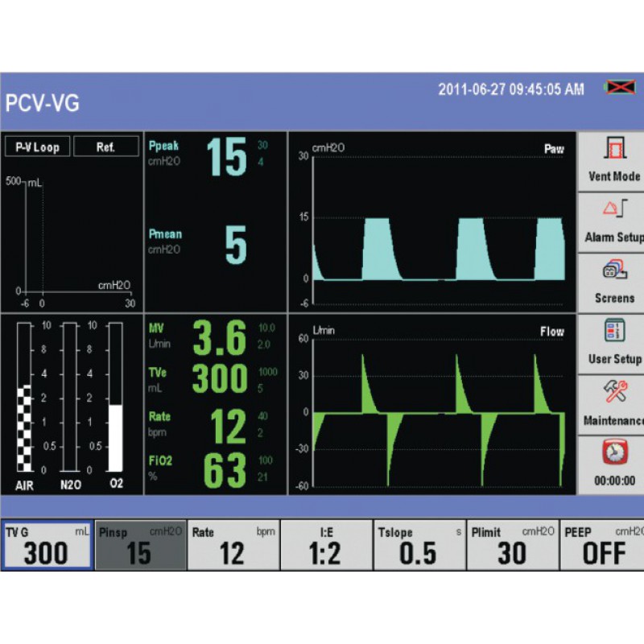Click the Ref. button
The height and width of the screenshot is (644, 644).
106,147
